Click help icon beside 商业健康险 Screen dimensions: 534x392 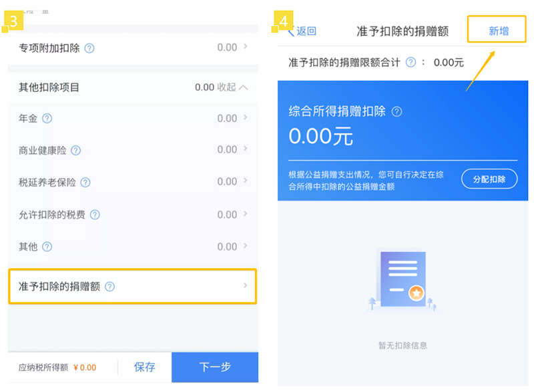[75, 151]
